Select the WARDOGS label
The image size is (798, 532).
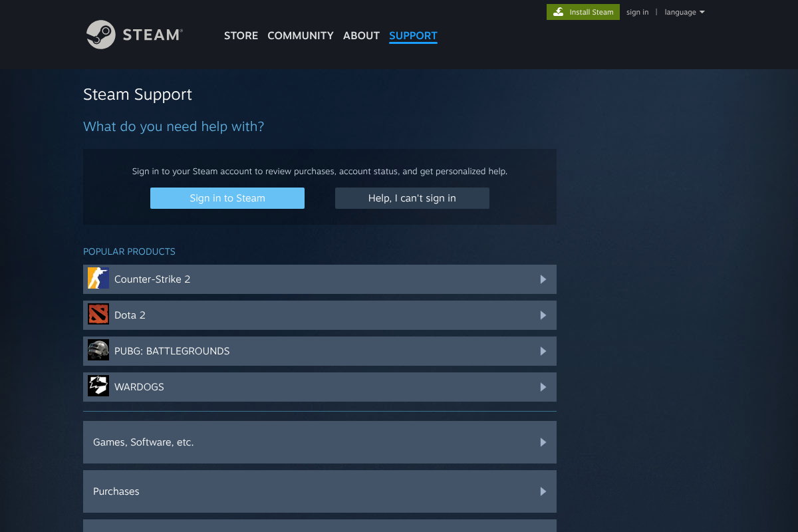139,387
